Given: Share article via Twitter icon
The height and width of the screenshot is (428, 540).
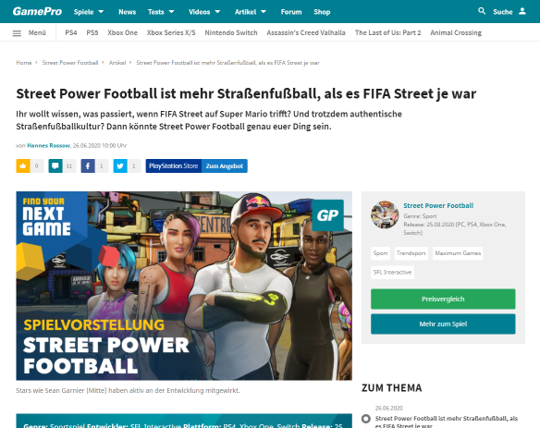Looking at the screenshot, I should click(120, 166).
